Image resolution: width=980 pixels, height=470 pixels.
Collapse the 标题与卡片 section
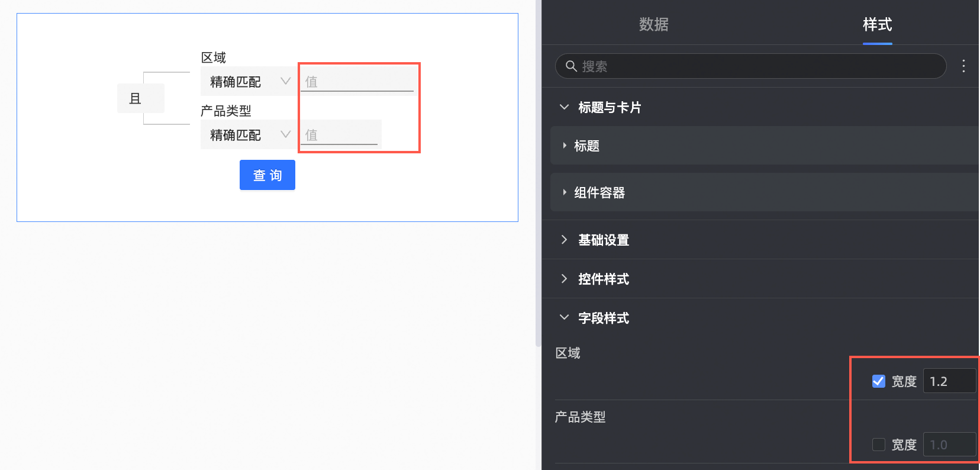(565, 107)
